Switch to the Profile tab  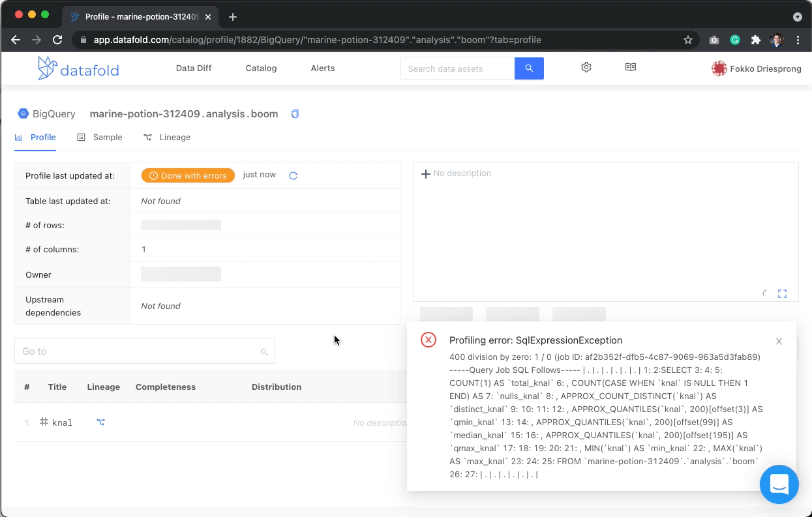(35, 137)
